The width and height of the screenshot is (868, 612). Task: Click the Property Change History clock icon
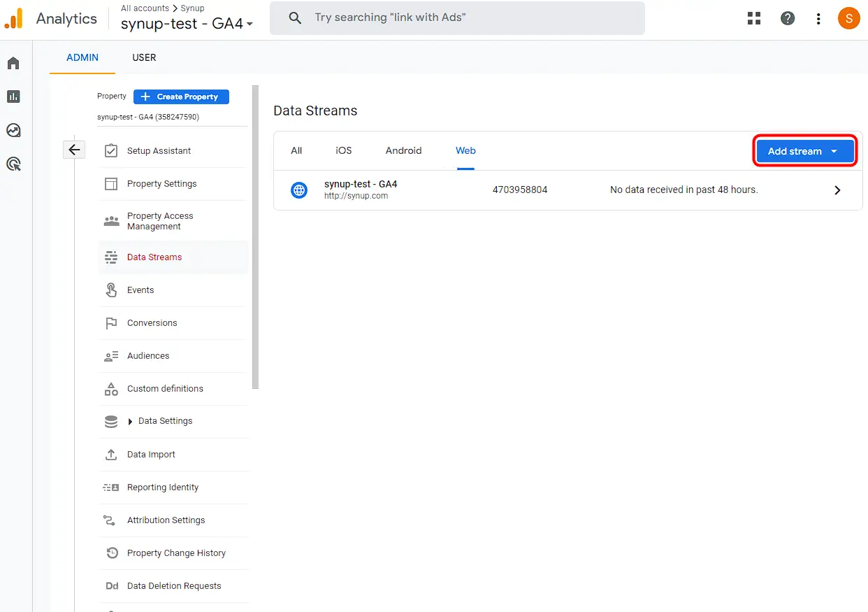tap(112, 553)
